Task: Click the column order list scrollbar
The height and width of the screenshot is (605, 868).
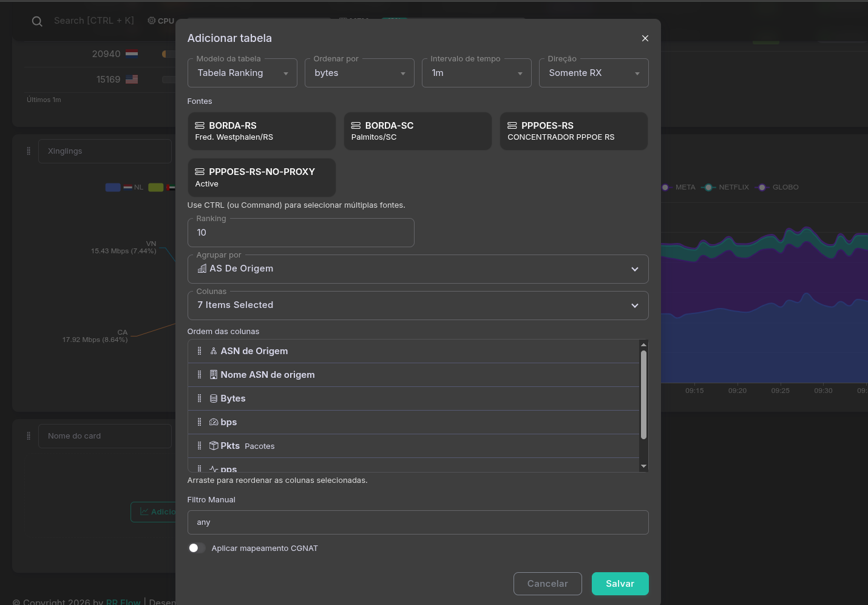Action: point(643,395)
